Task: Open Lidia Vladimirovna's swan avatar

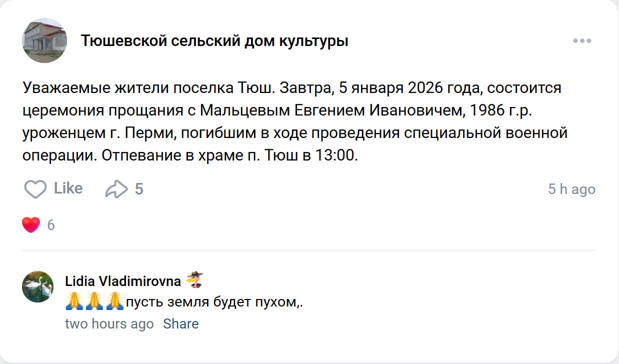Action: click(x=37, y=286)
